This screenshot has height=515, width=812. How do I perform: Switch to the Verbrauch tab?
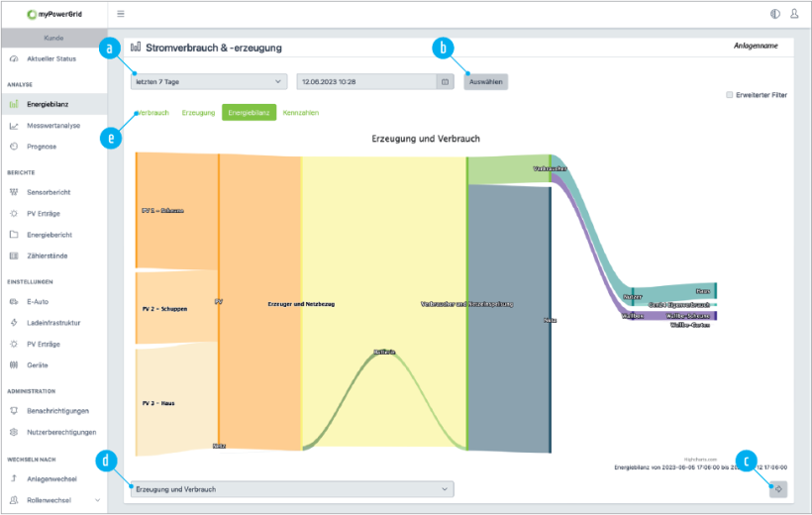click(x=152, y=113)
